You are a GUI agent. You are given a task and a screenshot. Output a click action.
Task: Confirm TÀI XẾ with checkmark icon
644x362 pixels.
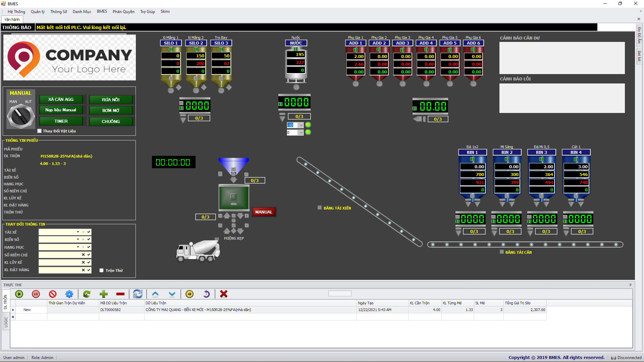point(89,232)
